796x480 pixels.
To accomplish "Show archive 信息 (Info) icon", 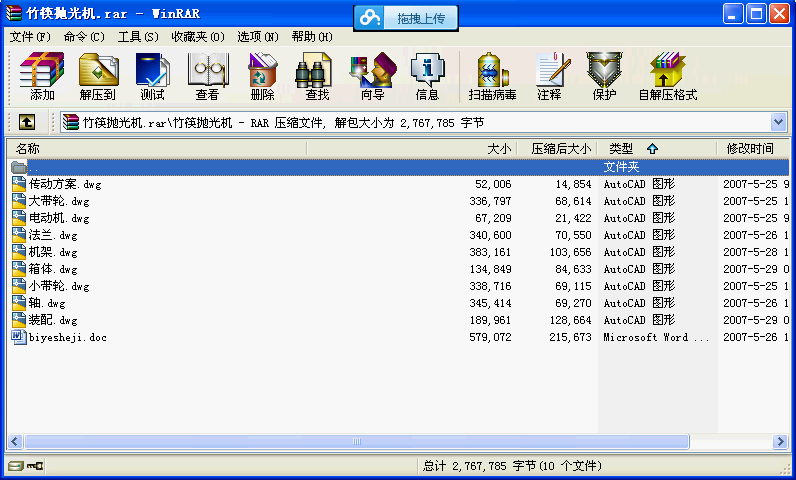I will click(x=427, y=70).
